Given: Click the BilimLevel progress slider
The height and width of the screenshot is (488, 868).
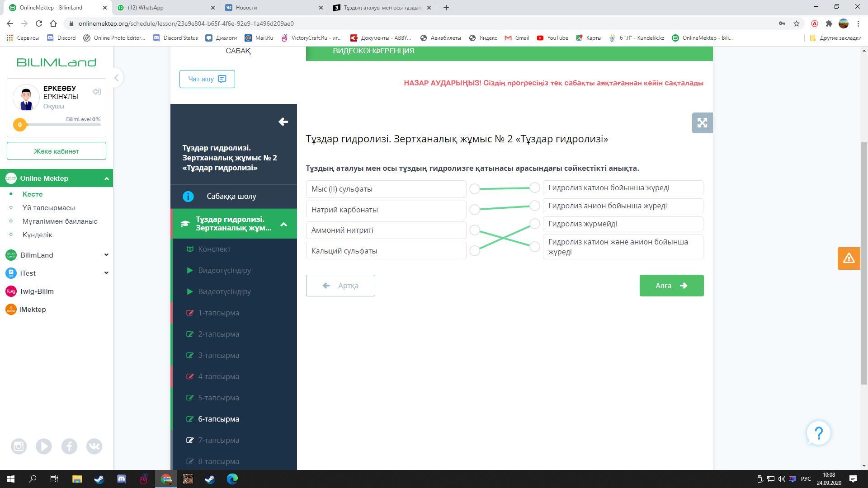Looking at the screenshot, I should click(x=59, y=125).
